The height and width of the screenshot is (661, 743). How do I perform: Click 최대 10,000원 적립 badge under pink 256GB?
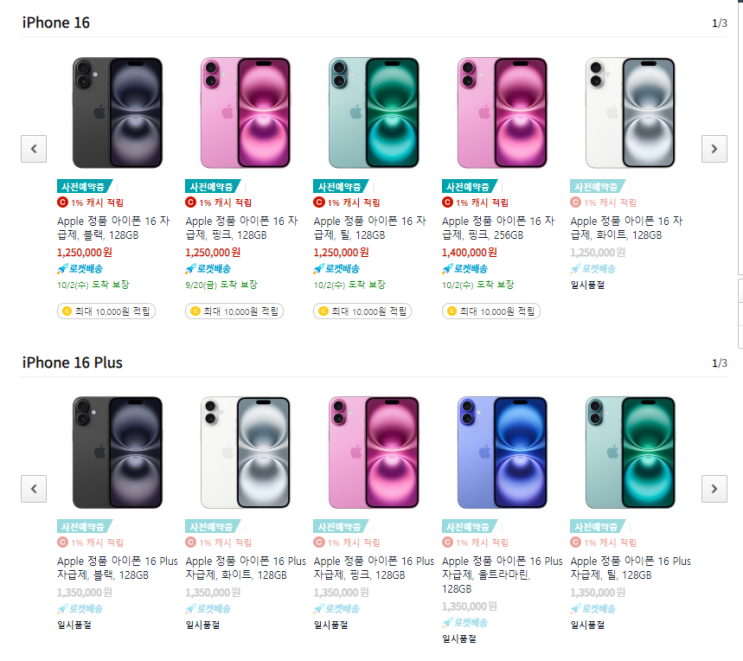click(x=490, y=311)
